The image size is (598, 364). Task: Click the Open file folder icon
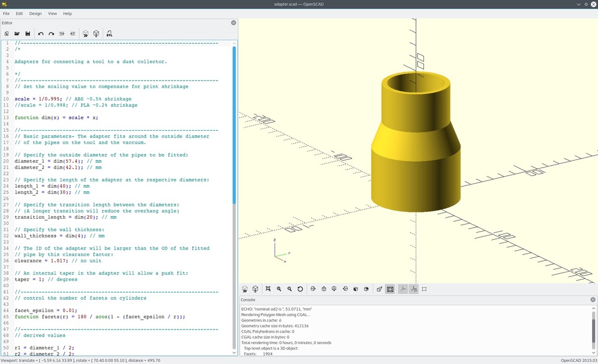point(17,34)
